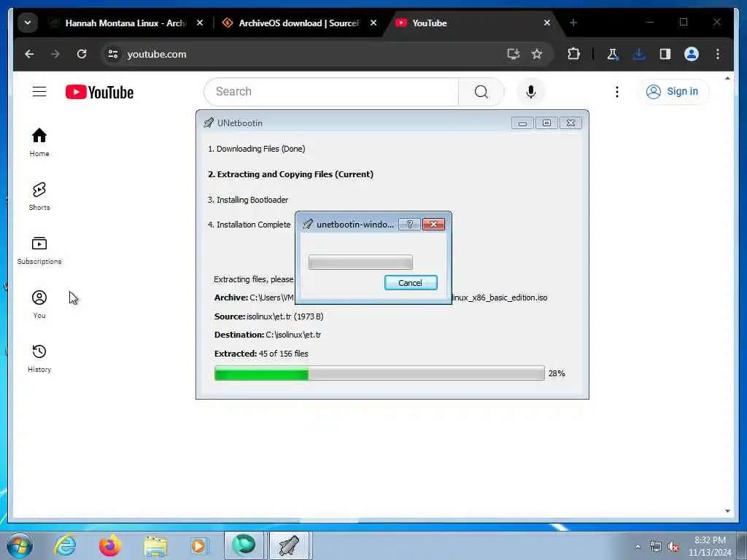Screen dimensions: 747x560
Task: Click the green browser taskbar button
Action: point(244,545)
